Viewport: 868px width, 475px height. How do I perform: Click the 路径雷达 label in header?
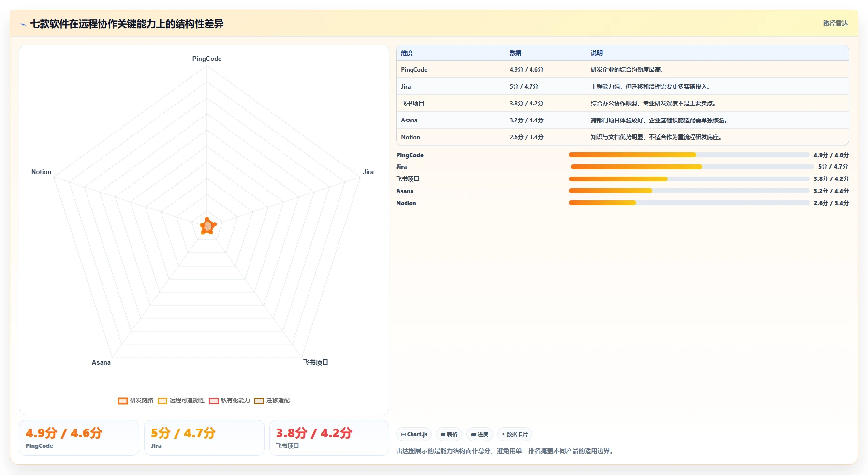pyautogui.click(x=835, y=23)
